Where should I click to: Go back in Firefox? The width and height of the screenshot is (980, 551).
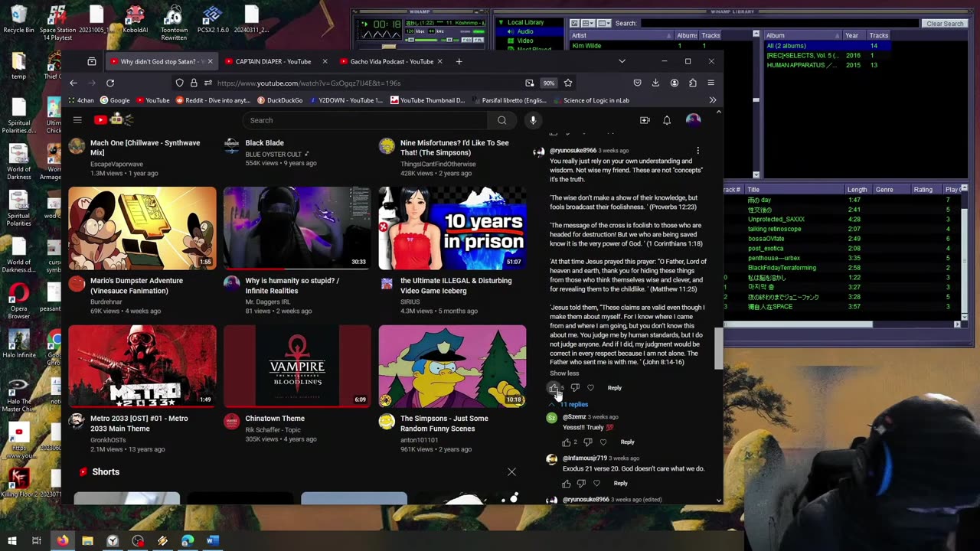(x=73, y=83)
